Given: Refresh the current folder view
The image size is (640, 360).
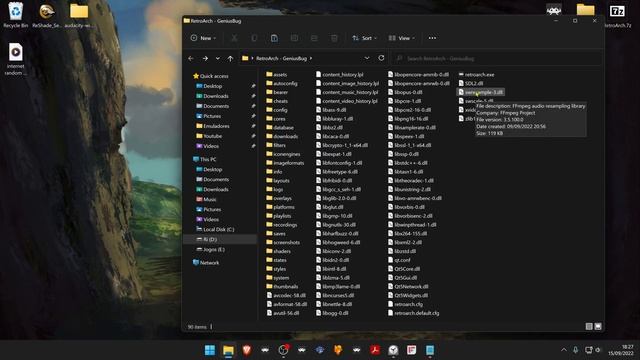Looking at the screenshot, I should (x=381, y=58).
